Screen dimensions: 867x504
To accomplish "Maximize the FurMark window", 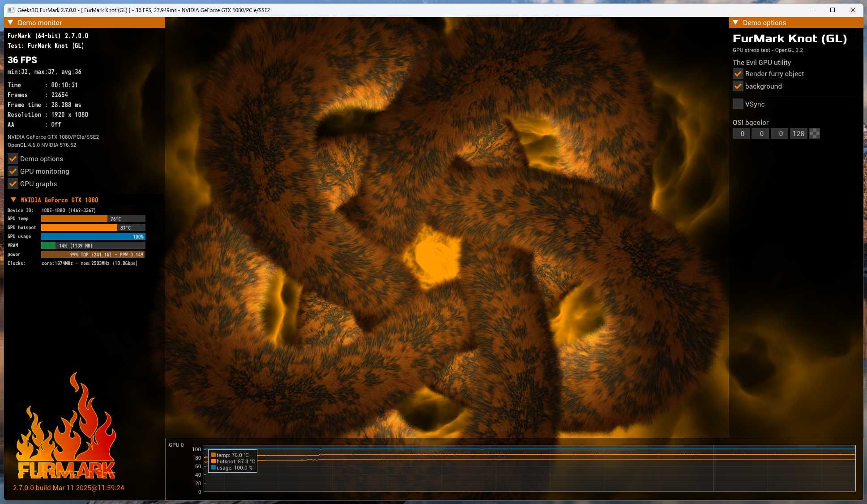I will coord(833,10).
